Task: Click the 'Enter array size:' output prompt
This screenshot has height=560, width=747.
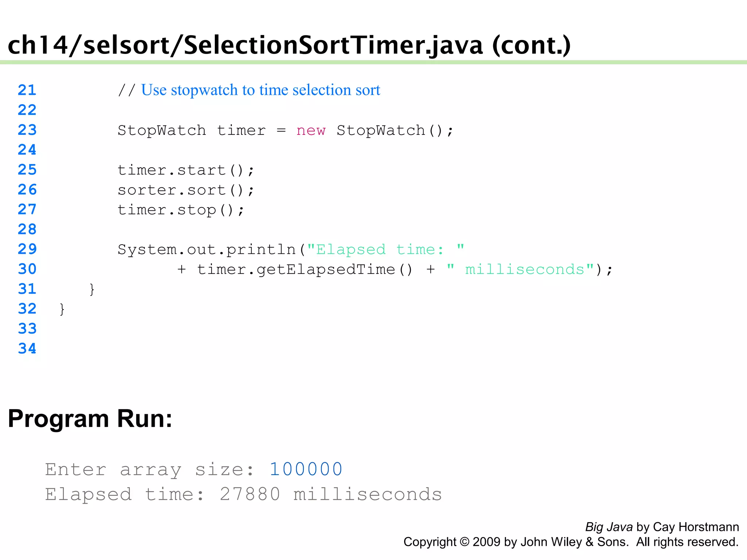Action: 150,470
